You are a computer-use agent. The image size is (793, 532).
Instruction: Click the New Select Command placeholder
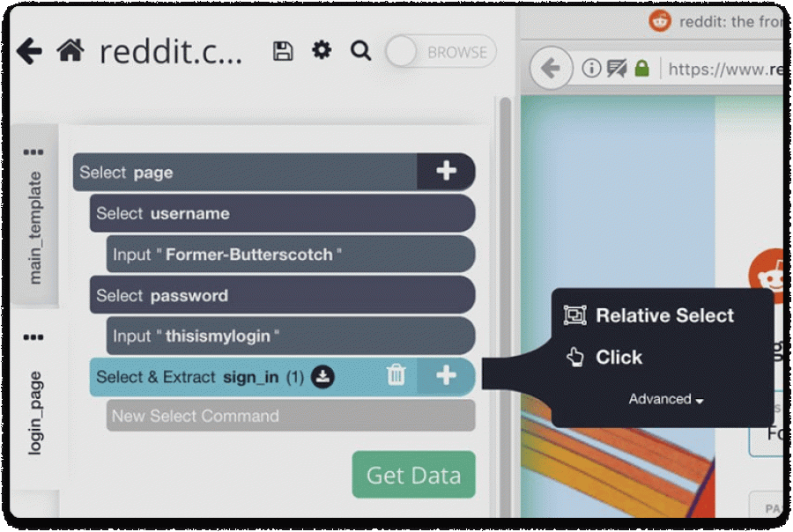coord(291,416)
